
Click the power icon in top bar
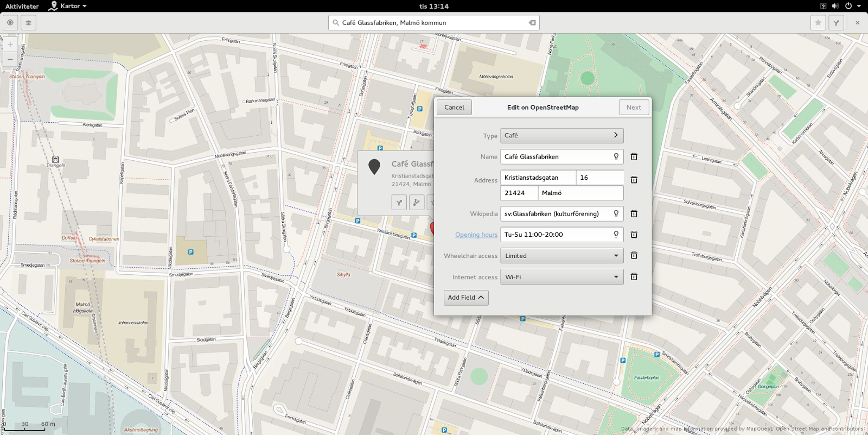point(848,6)
